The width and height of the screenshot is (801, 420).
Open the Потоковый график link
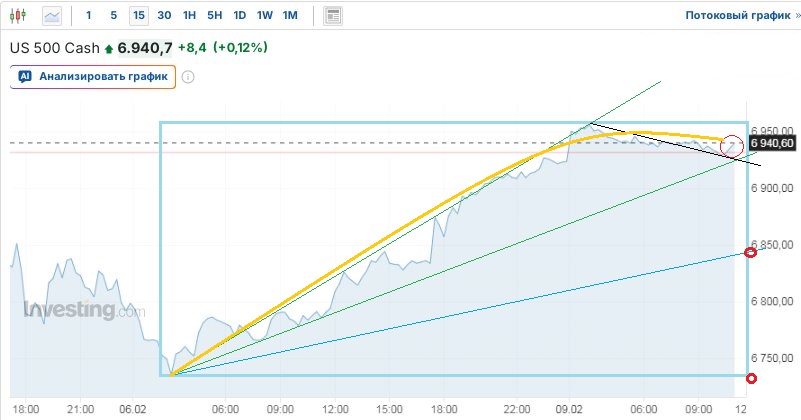pos(736,16)
